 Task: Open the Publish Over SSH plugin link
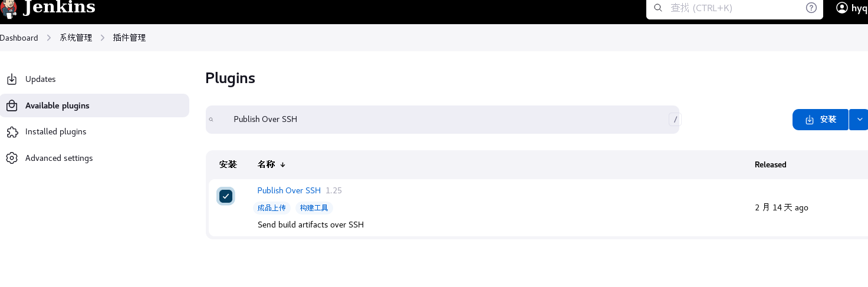(x=289, y=190)
